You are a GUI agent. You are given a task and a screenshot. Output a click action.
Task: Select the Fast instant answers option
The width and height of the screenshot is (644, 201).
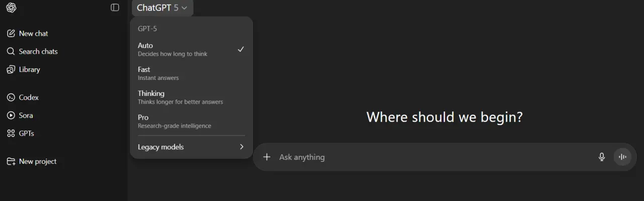pos(191,73)
